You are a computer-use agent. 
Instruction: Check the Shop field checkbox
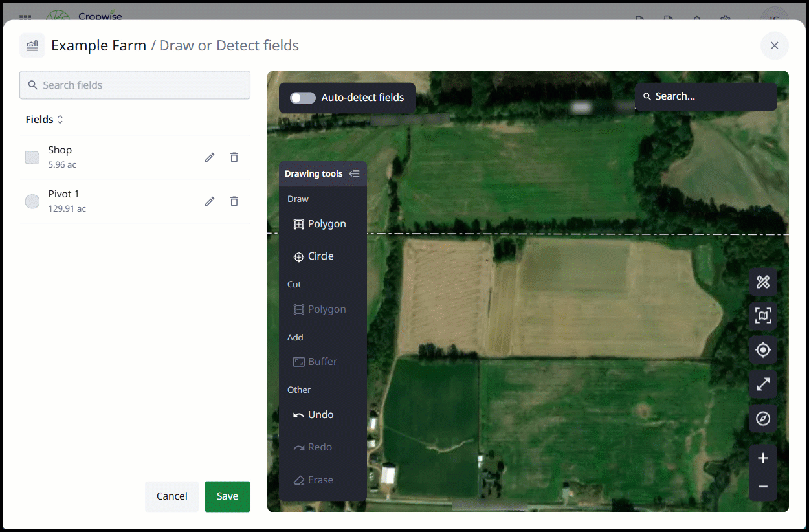[32, 157]
